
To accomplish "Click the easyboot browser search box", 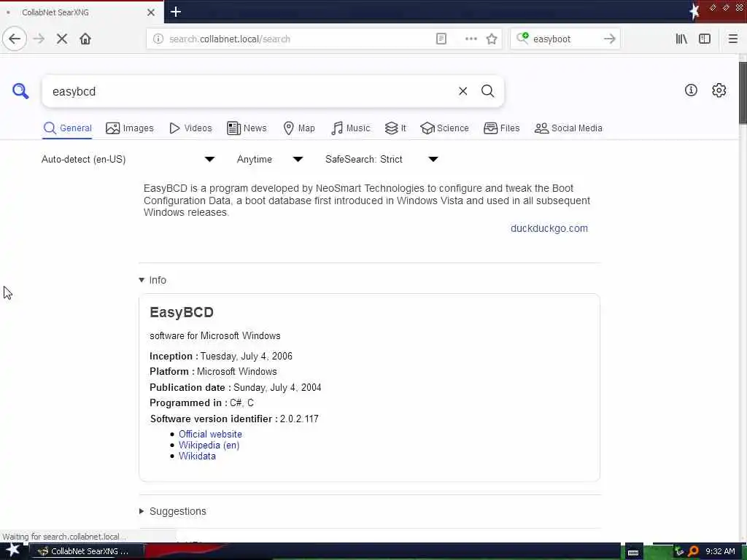I will click(x=565, y=39).
